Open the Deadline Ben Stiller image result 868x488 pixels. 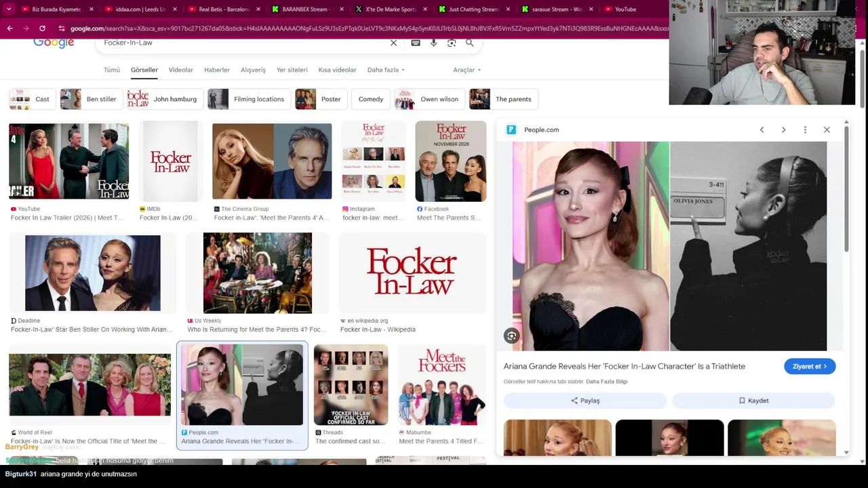pos(93,272)
